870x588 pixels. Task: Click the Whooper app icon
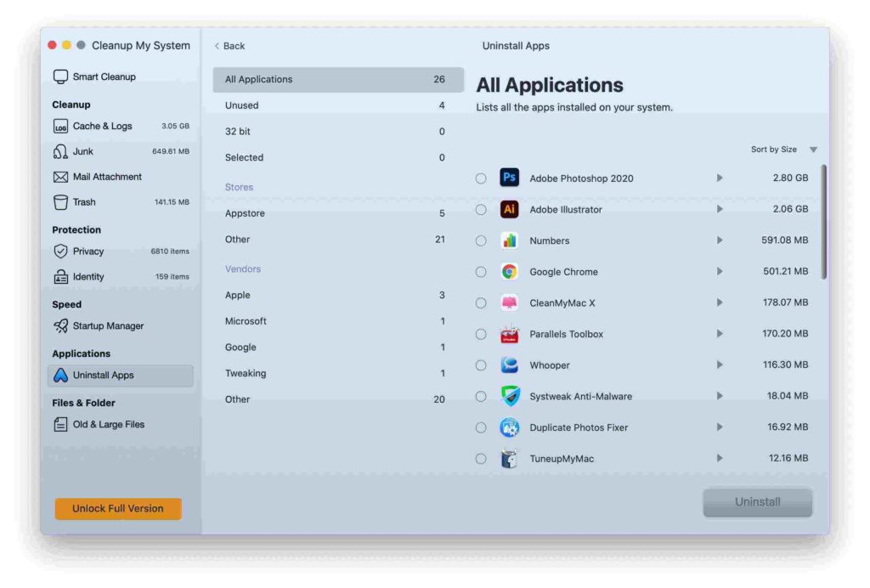(510, 365)
